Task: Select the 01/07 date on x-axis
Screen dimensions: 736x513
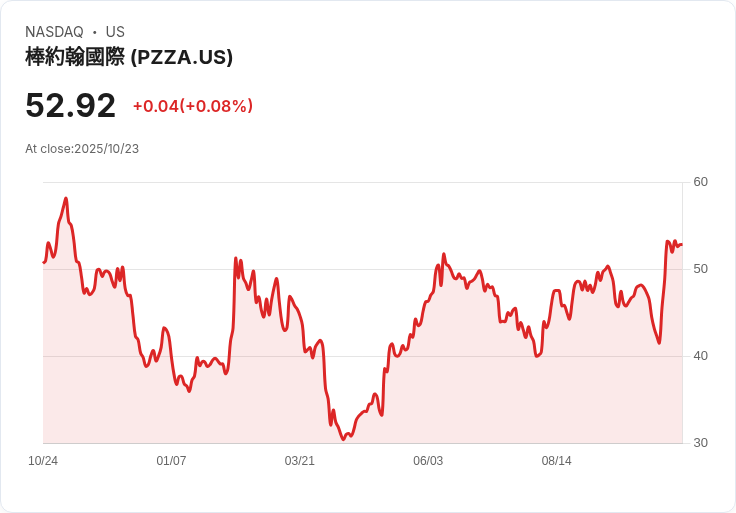Action: pos(171,461)
